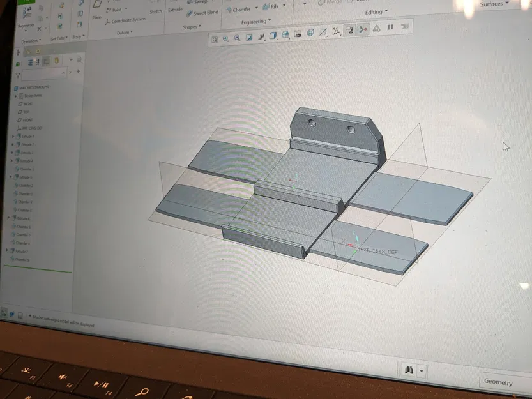
Task: Click the Repaint icon in graphics toolbar
Action: click(x=249, y=37)
